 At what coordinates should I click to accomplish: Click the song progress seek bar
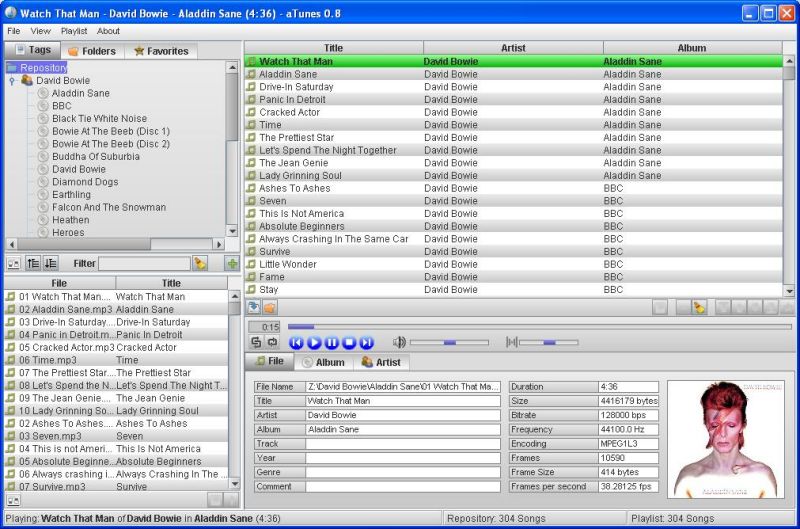tap(540, 326)
